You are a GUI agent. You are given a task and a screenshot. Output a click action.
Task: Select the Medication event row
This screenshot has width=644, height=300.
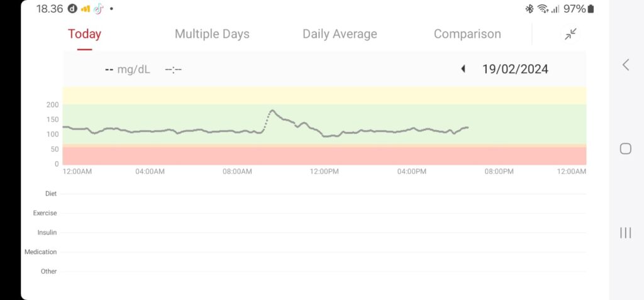(x=324, y=252)
